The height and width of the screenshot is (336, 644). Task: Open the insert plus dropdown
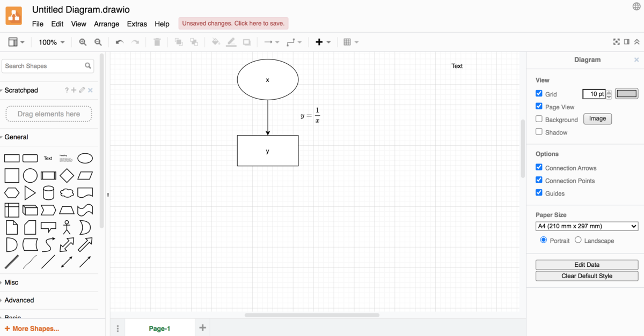click(323, 42)
